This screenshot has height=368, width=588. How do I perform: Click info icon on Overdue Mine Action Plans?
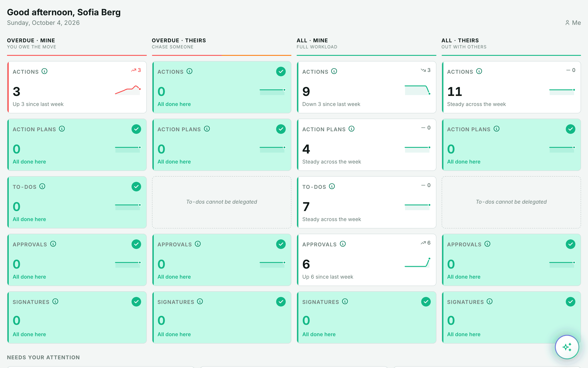coord(62,129)
